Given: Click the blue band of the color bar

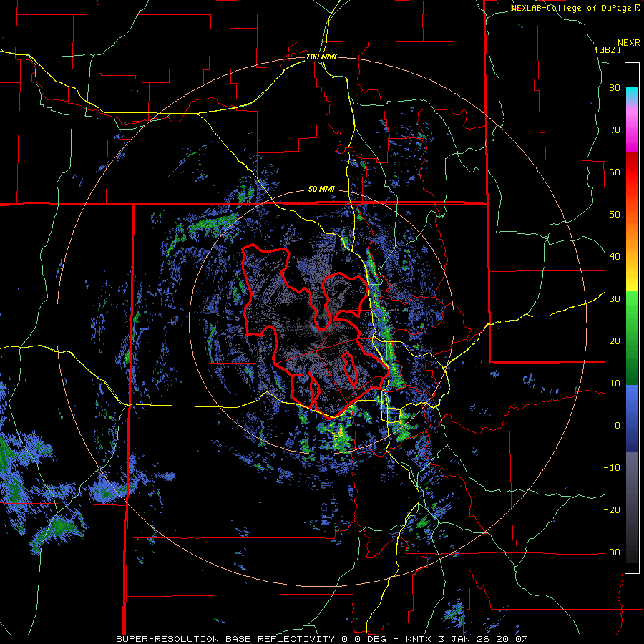Looking at the screenshot, I should 632,419.
